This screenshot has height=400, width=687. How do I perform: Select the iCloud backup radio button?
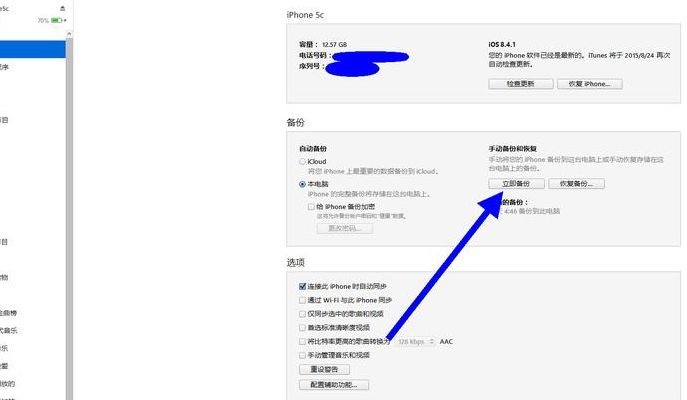tap(302, 162)
